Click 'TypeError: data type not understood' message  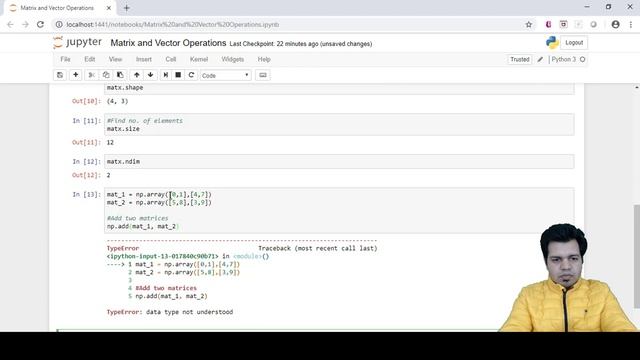[170, 312]
